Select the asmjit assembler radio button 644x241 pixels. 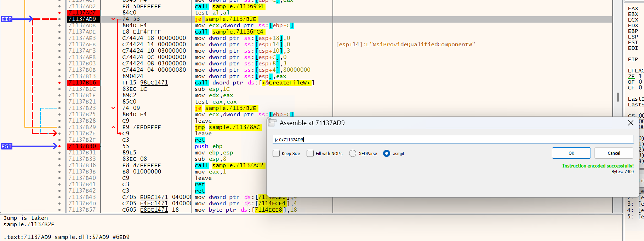(x=387, y=153)
